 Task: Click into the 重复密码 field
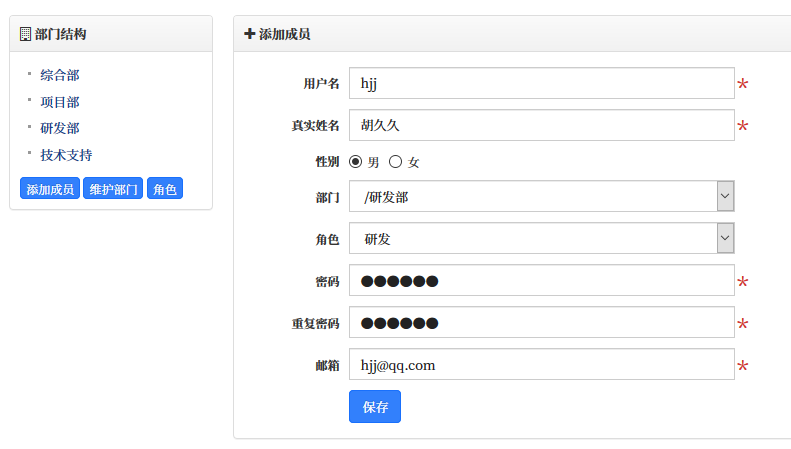(541, 323)
